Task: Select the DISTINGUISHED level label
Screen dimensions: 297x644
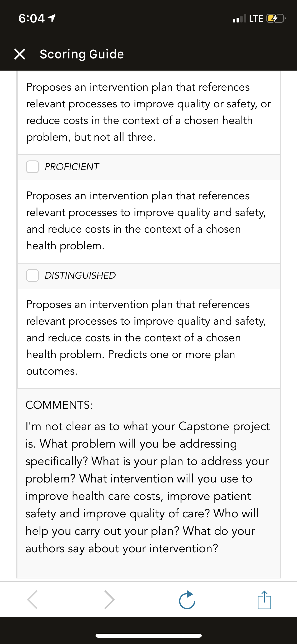Action: (x=80, y=275)
